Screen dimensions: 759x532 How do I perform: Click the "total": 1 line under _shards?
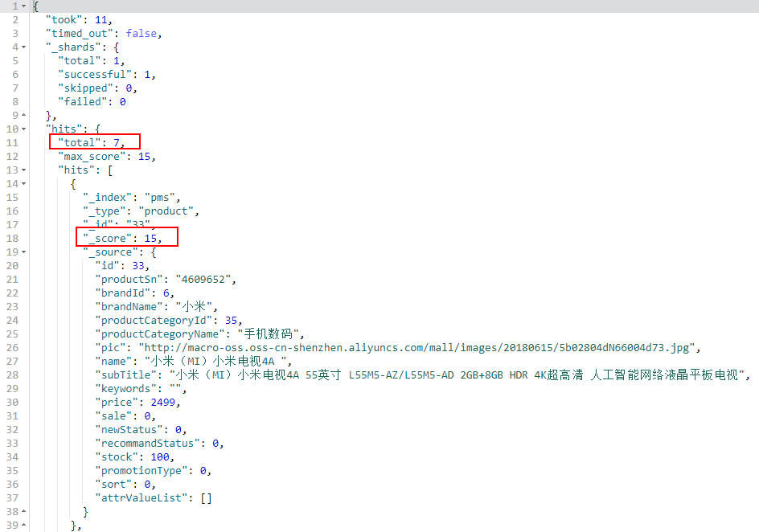pyautogui.click(x=92, y=61)
